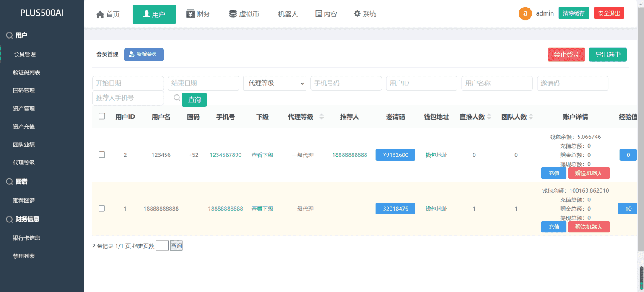Click invite code button 32018475
644x292 pixels.
point(395,209)
